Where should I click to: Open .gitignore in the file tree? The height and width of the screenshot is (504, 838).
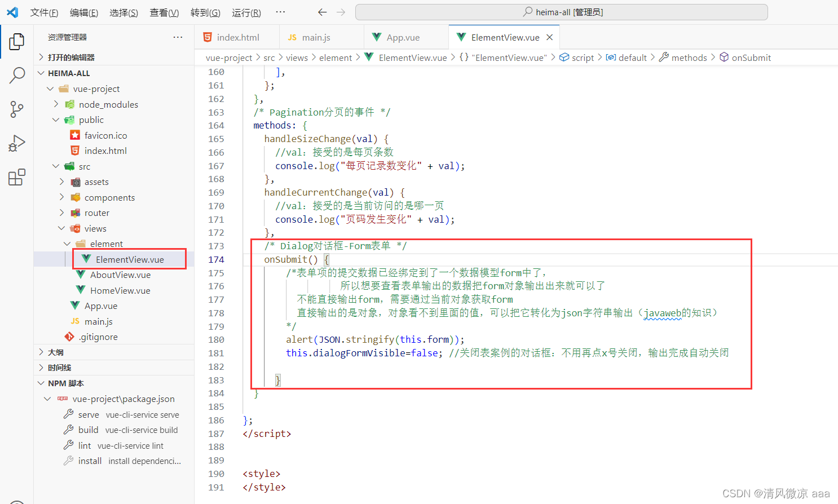[x=98, y=337]
